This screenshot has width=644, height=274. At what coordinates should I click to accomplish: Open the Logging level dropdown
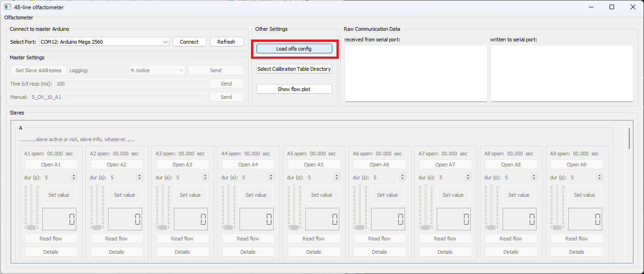coord(157,70)
